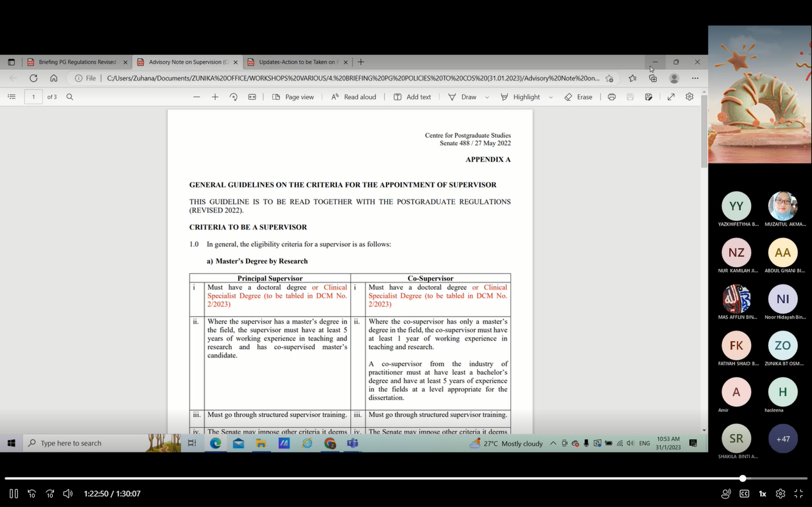The width and height of the screenshot is (812, 507).
Task: Select participant ZO Zunika avatar
Action: tap(783, 345)
